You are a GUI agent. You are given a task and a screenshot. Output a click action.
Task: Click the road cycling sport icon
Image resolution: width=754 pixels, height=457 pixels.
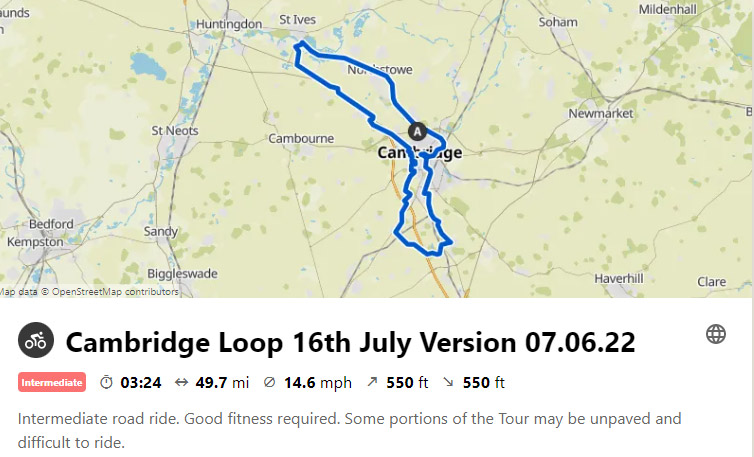pyautogui.click(x=36, y=340)
